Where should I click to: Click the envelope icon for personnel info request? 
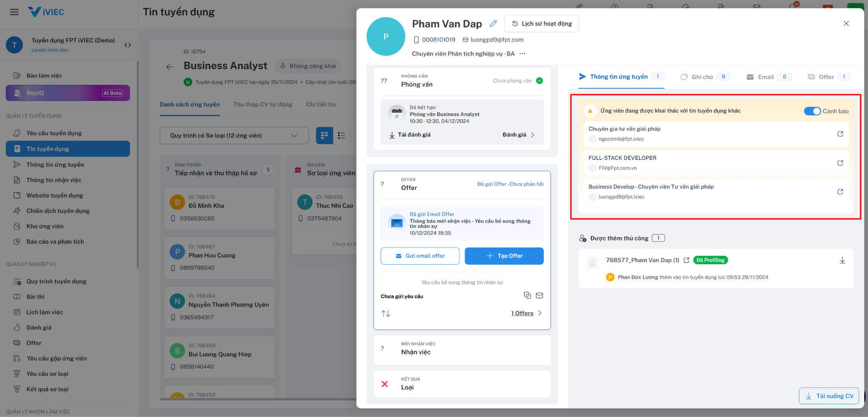tap(540, 295)
